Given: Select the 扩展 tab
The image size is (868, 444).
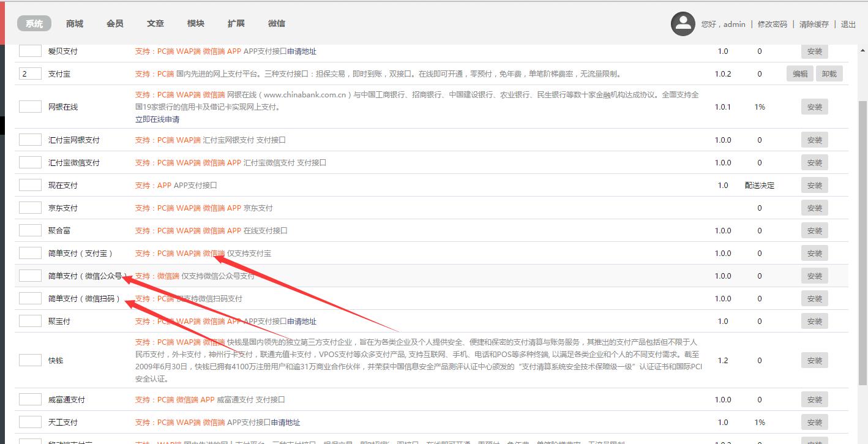Looking at the screenshot, I should pos(236,24).
